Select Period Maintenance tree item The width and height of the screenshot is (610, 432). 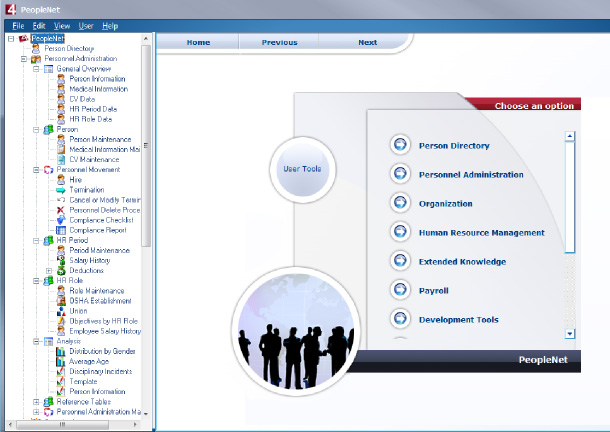[99, 250]
